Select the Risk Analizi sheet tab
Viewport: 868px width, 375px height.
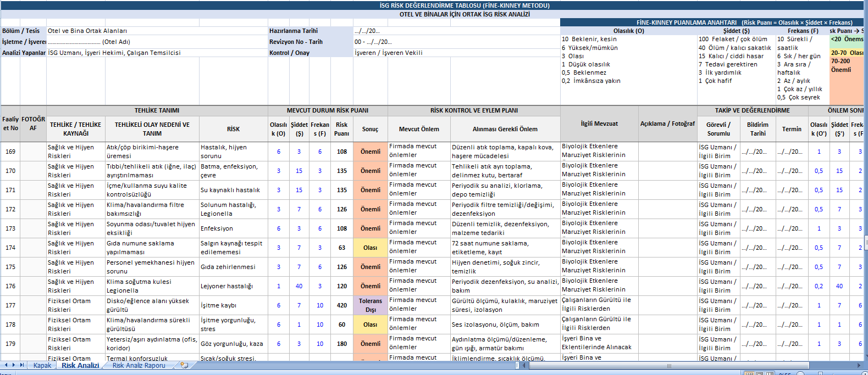80,365
